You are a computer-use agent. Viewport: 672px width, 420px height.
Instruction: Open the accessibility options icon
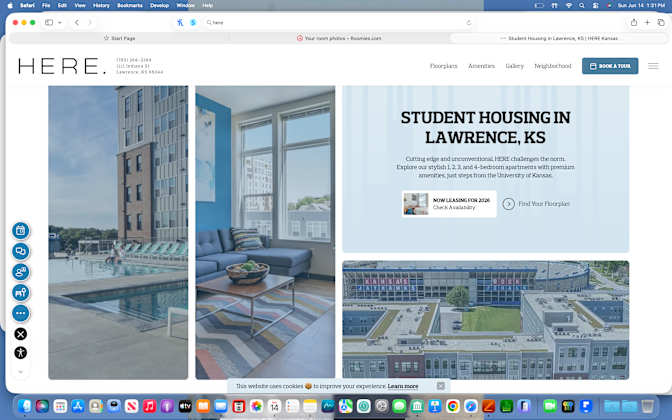click(21, 353)
